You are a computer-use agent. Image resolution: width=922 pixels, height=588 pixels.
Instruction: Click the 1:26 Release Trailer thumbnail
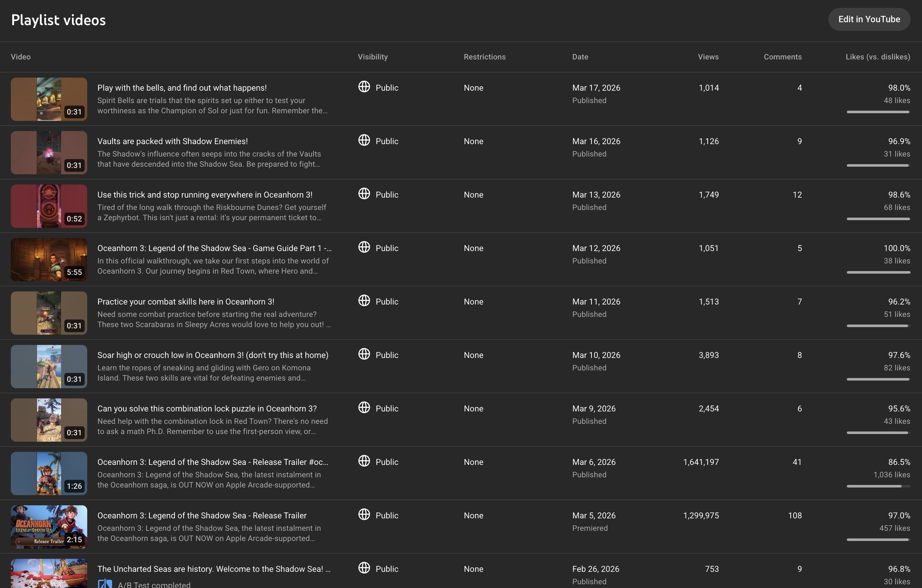[x=49, y=474]
